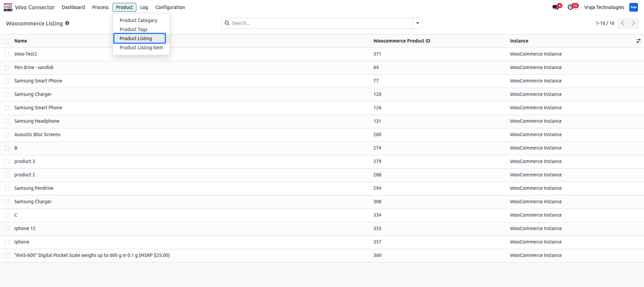Open the Process menu
Viewport: 644px width, 287px height.
tap(100, 7)
